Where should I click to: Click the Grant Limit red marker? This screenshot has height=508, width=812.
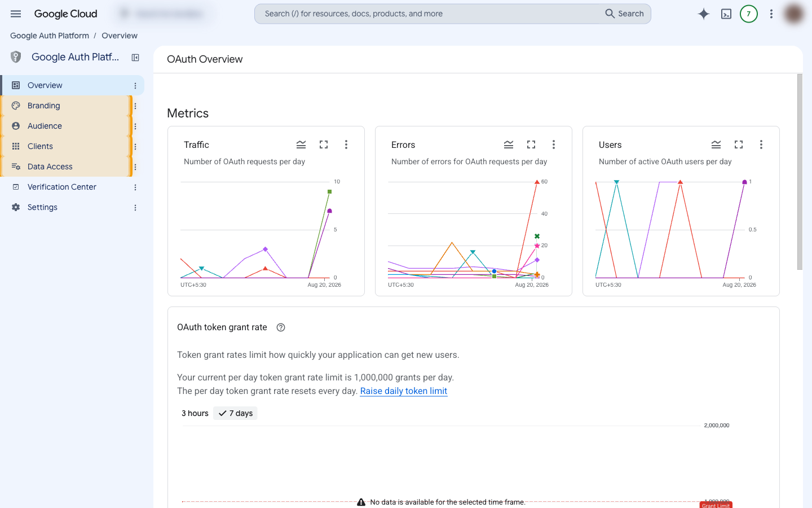tap(716, 505)
